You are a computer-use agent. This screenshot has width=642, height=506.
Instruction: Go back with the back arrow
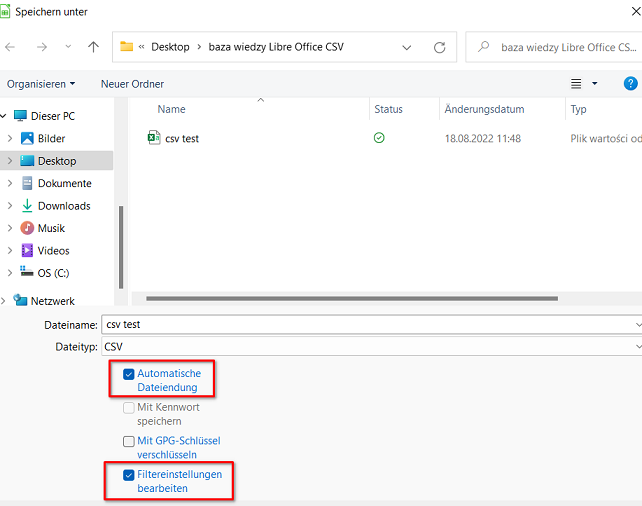(10, 47)
